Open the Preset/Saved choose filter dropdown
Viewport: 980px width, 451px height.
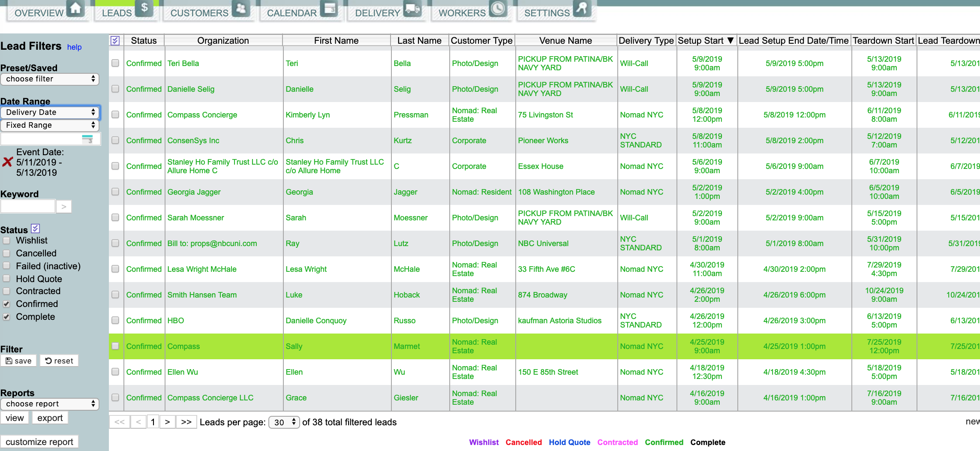[x=50, y=79]
